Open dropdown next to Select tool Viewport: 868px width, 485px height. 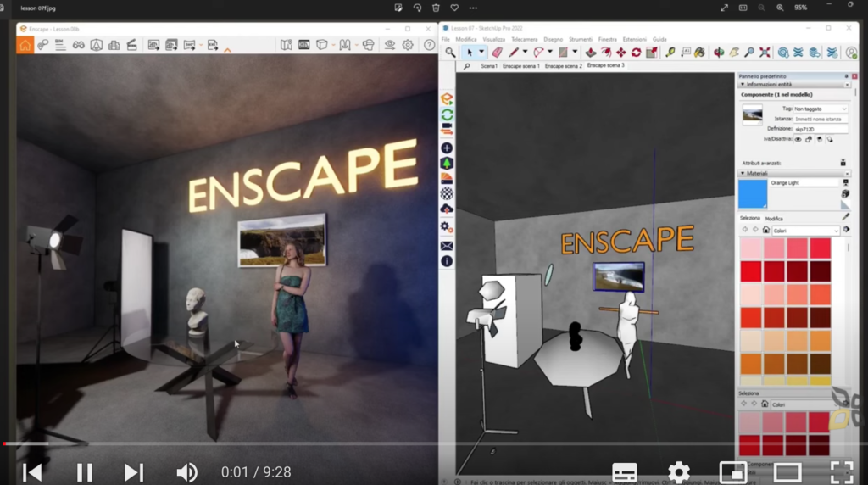pyautogui.click(x=481, y=52)
